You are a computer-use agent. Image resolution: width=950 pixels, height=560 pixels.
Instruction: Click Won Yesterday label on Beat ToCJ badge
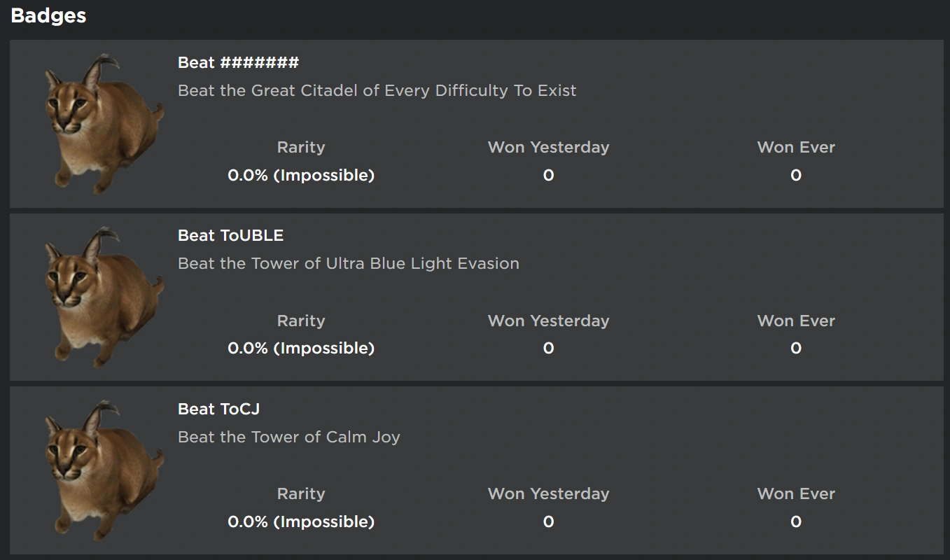pyautogui.click(x=548, y=494)
